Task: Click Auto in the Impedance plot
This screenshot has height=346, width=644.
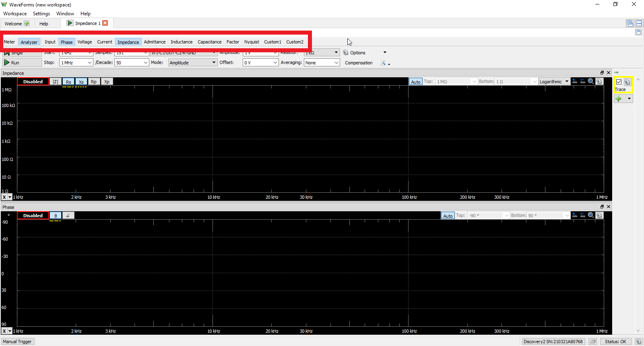Action: [x=416, y=82]
